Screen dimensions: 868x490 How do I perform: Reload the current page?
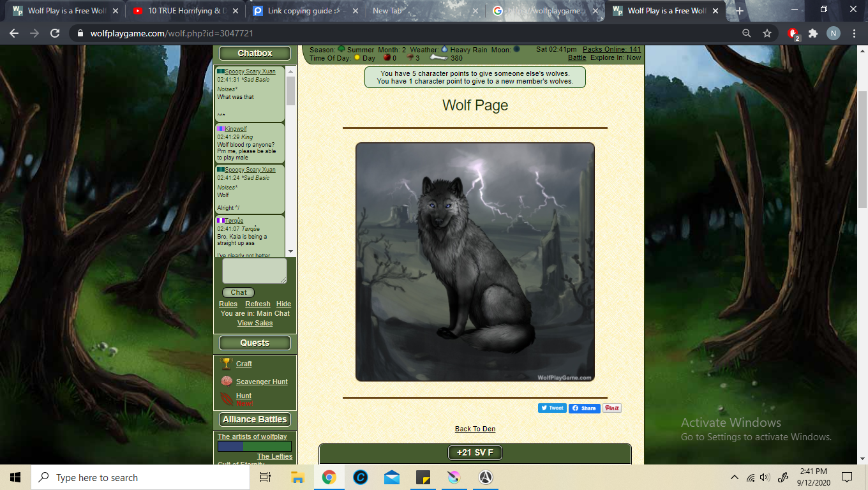[55, 34]
